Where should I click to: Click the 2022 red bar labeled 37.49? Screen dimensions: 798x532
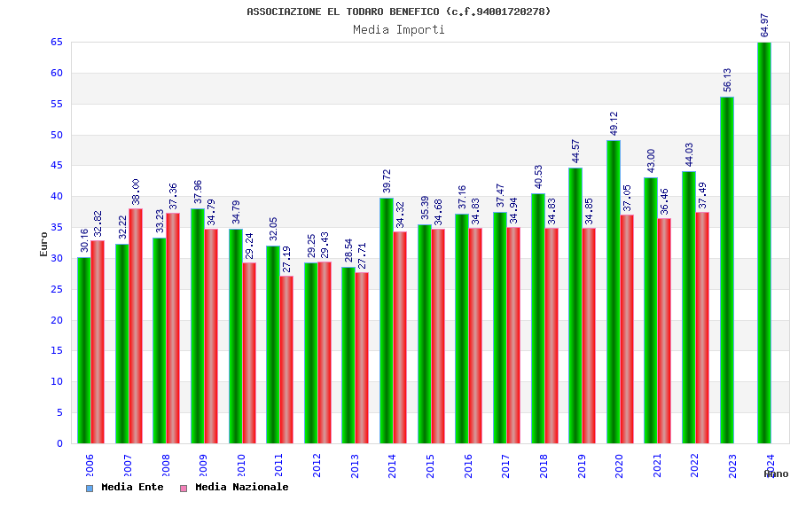[x=702, y=328]
